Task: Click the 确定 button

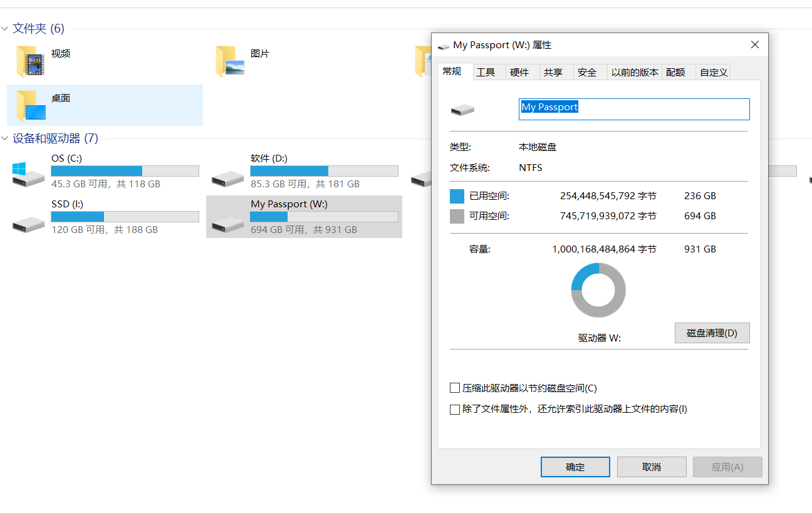Action: coord(575,467)
